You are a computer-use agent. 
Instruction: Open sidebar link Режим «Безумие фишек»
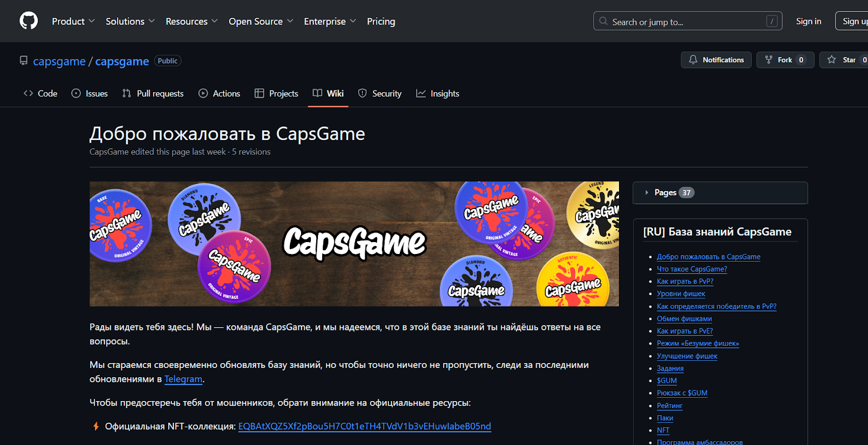698,344
